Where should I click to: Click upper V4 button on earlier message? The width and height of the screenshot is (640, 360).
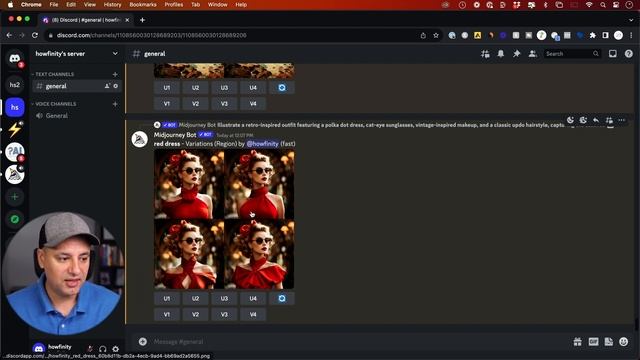pyautogui.click(x=253, y=104)
